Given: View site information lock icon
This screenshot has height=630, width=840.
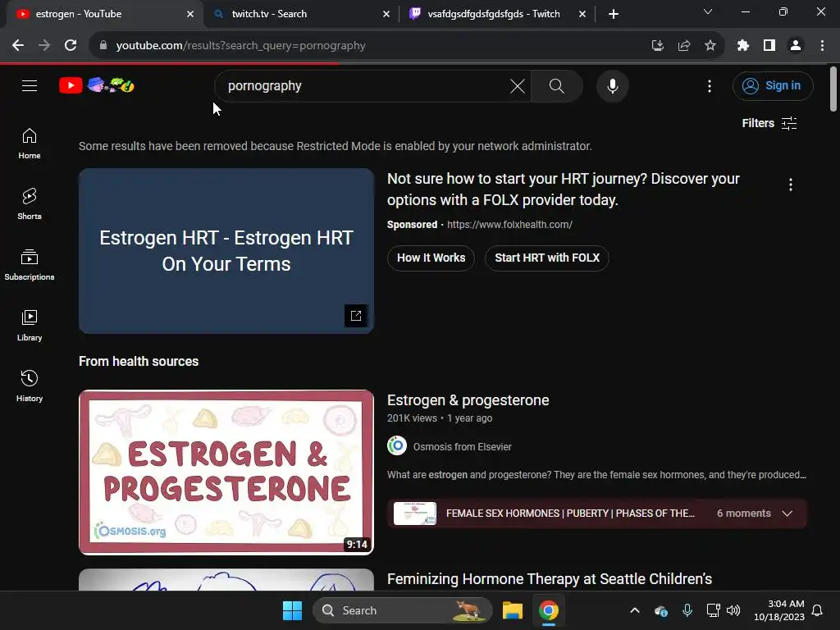Looking at the screenshot, I should [103, 46].
